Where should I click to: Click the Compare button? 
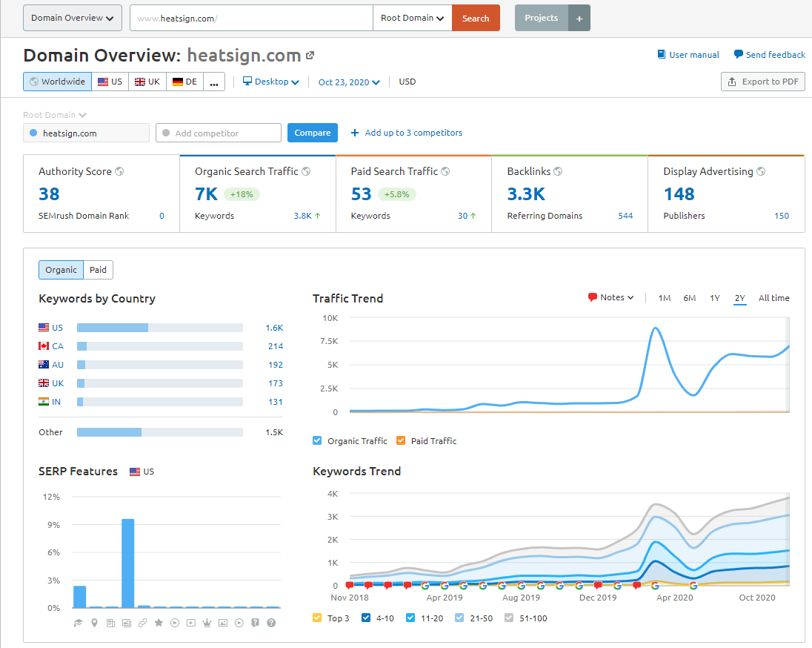click(313, 133)
